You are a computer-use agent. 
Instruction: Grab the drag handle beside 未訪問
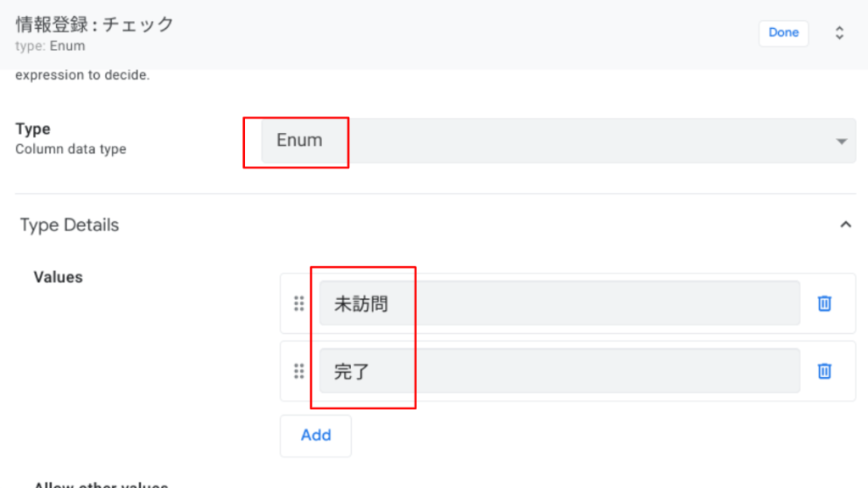pyautogui.click(x=299, y=303)
